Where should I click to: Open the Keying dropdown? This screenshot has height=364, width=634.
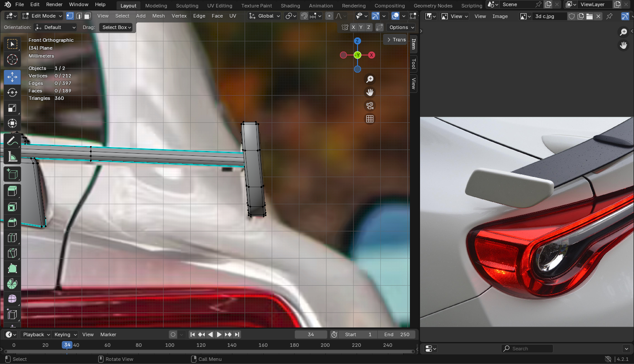point(65,335)
